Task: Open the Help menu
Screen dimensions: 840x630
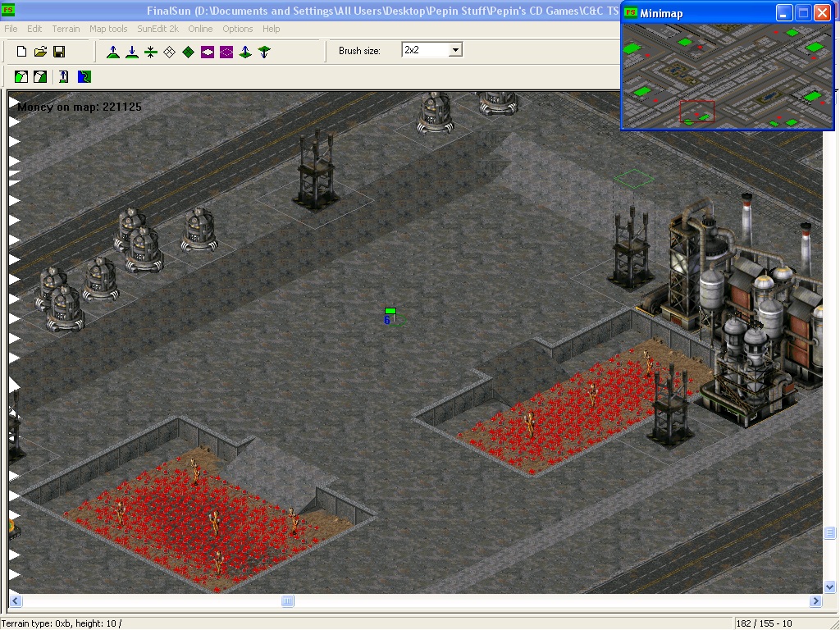Action: [x=271, y=29]
